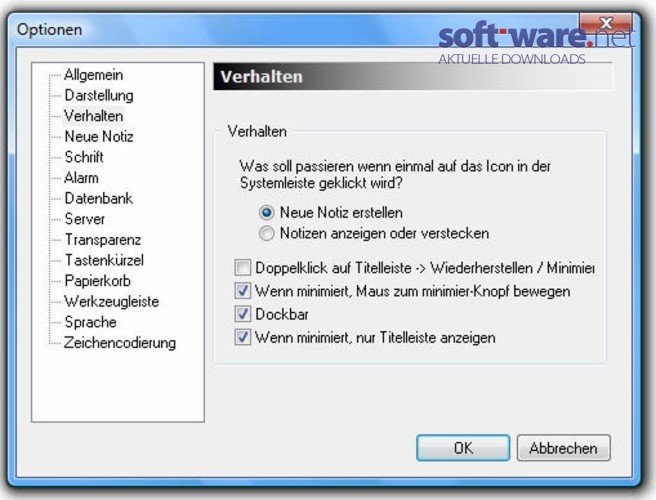Select Werkzeugleiste category
The width and height of the screenshot is (656, 500).
pyautogui.click(x=111, y=302)
